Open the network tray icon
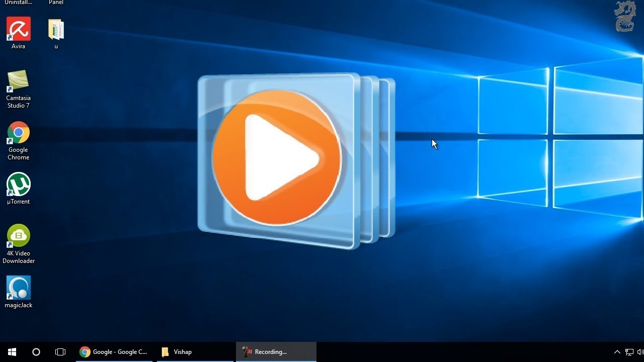 629,352
